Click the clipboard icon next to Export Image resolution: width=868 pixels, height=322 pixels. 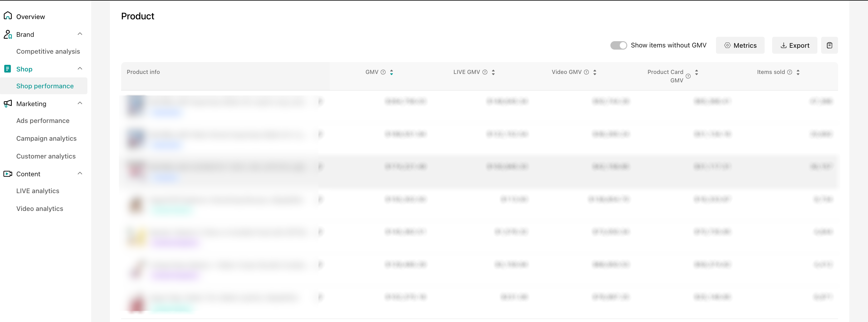(x=829, y=46)
